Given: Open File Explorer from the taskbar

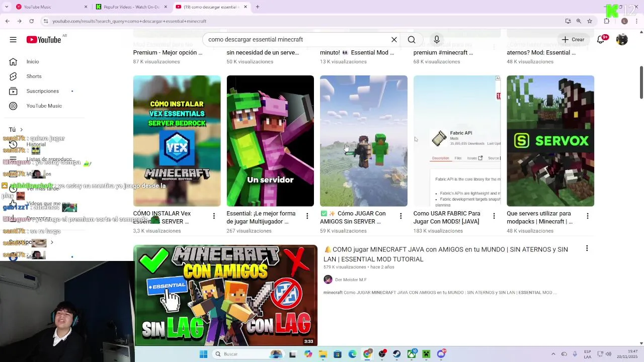Looking at the screenshot, I should 323,354.
